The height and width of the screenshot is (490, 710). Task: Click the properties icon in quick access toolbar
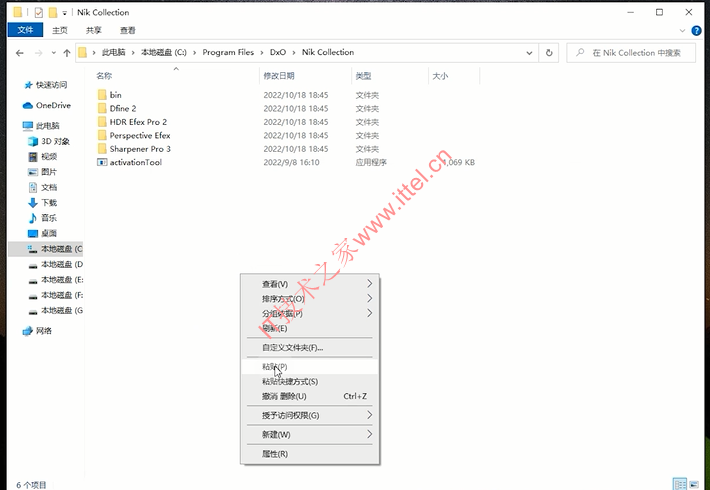tap(38, 12)
